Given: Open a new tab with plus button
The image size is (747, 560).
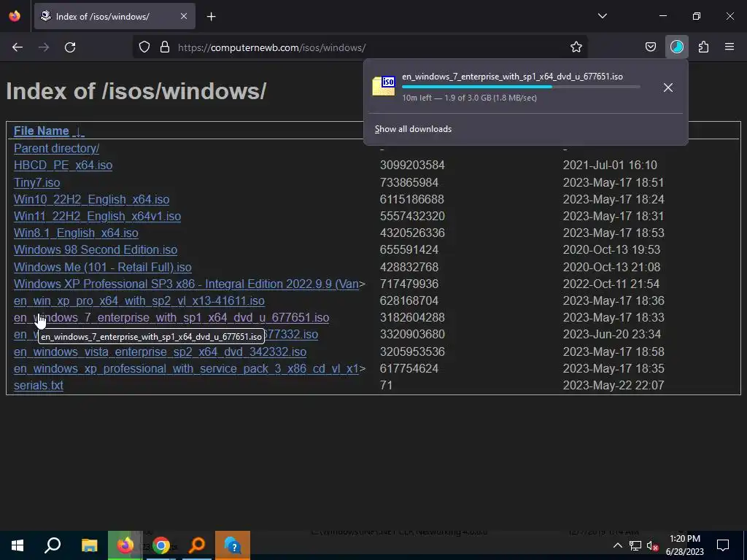Looking at the screenshot, I should tap(211, 17).
